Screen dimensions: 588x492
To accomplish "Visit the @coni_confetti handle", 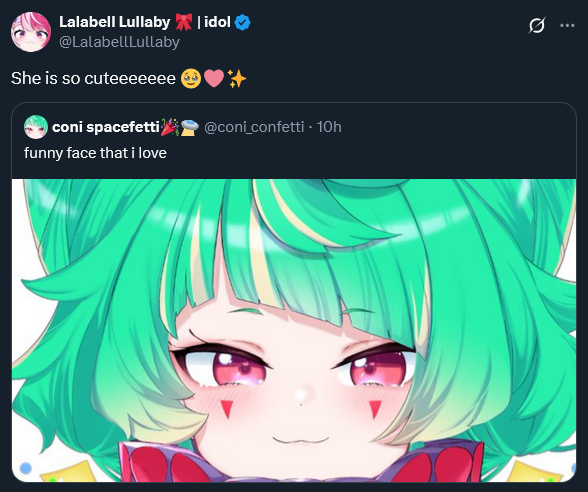I will tap(254, 127).
